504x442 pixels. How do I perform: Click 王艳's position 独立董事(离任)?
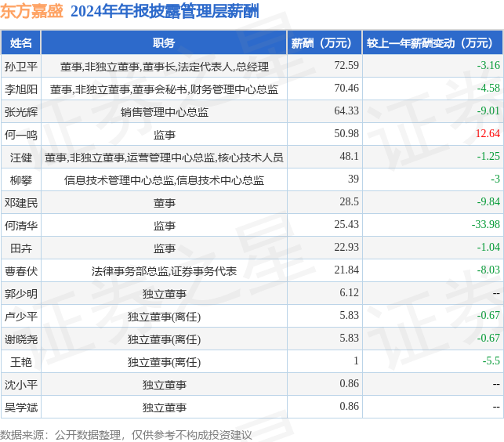164,362
